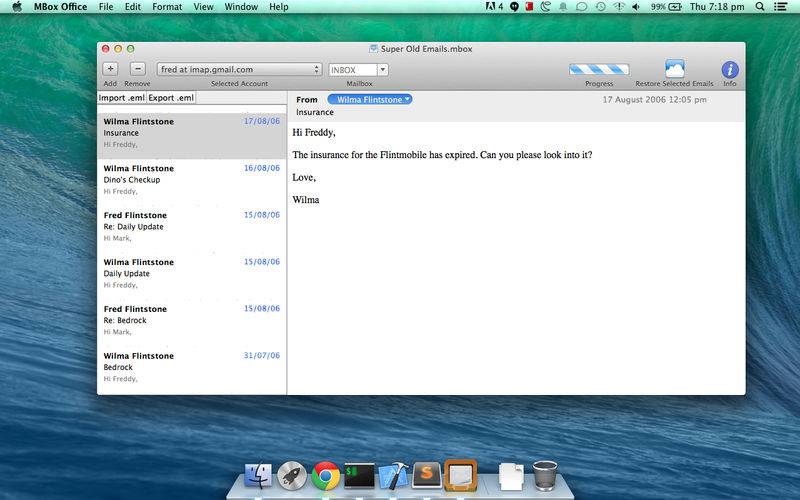Open Spotlight search in menu bar
This screenshot has width=800, height=500.
(760, 7)
